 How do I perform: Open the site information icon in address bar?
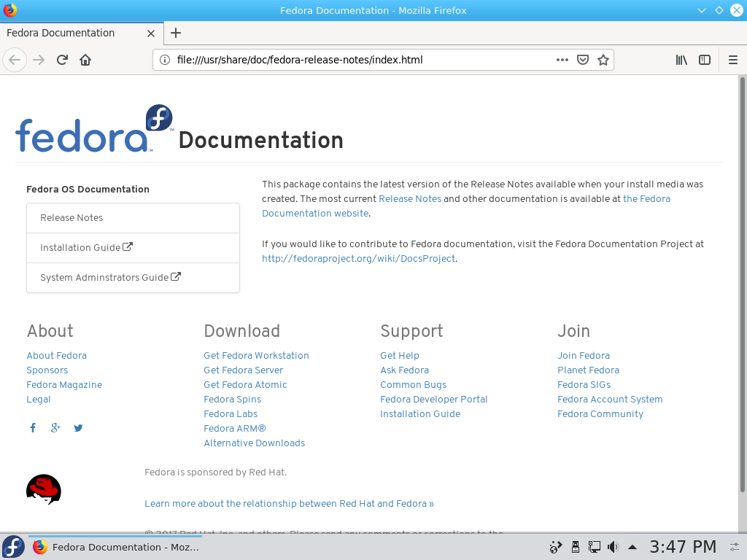pos(164,60)
